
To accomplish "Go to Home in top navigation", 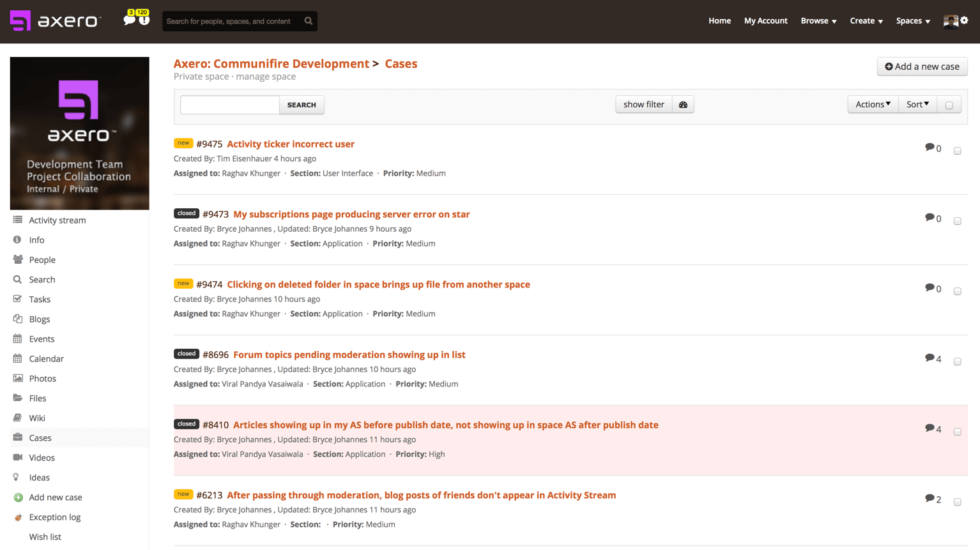I will point(719,20).
